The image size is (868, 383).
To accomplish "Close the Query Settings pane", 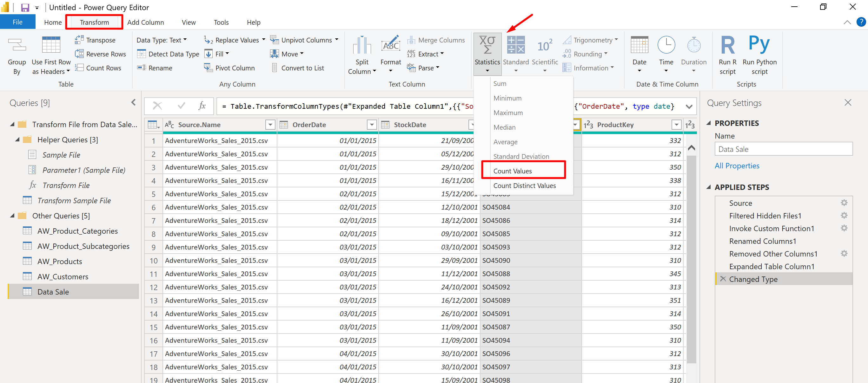I will click(848, 102).
